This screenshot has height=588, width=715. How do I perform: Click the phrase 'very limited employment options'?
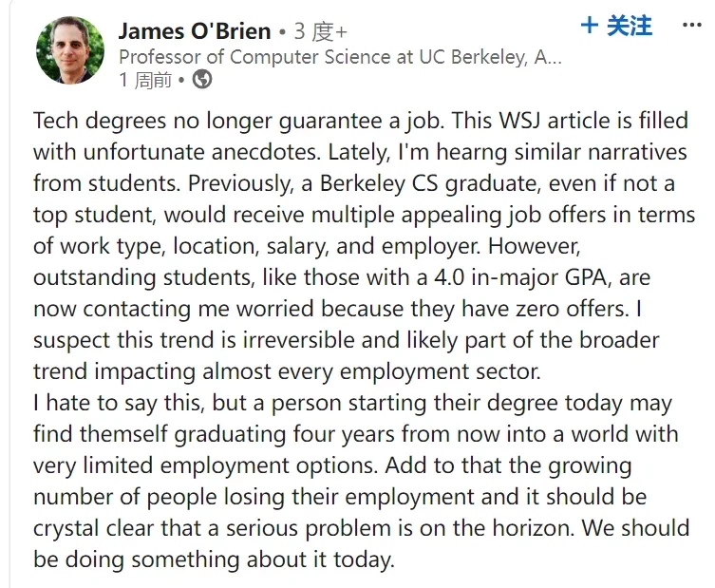205,465
